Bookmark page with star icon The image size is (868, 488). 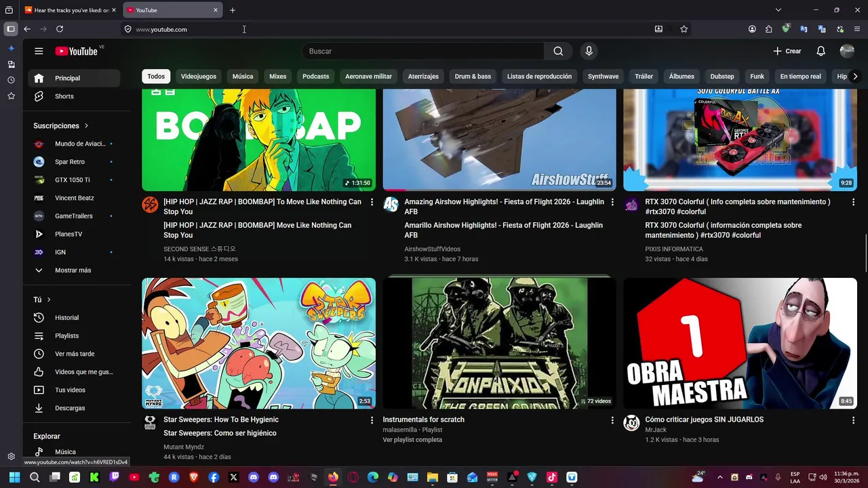684,29
